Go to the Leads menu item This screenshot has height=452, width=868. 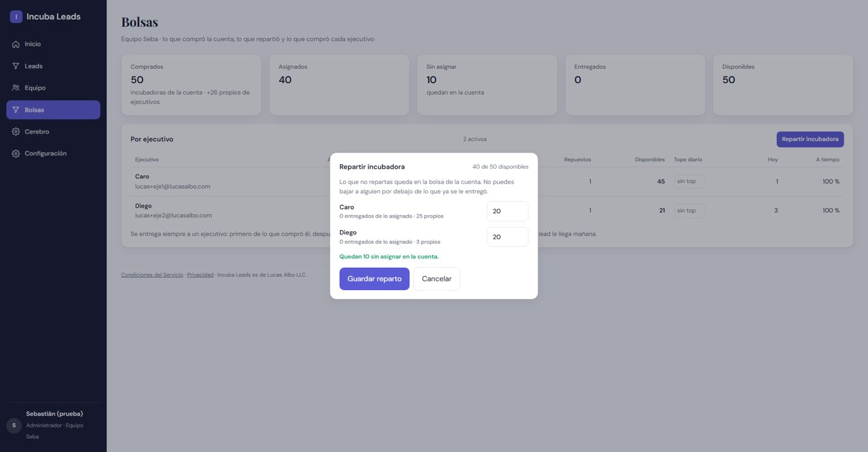[x=53, y=66]
